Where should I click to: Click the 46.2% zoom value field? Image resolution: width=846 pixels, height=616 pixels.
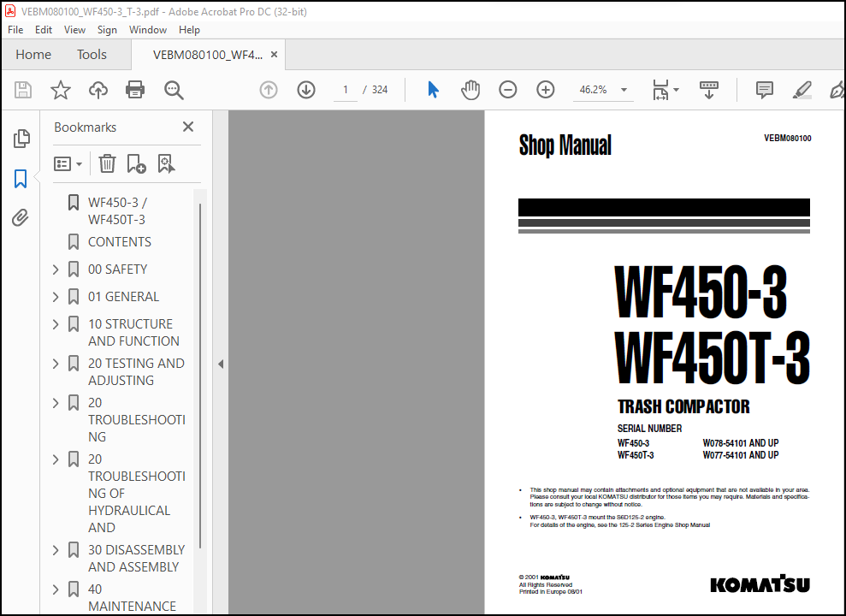[x=593, y=90]
